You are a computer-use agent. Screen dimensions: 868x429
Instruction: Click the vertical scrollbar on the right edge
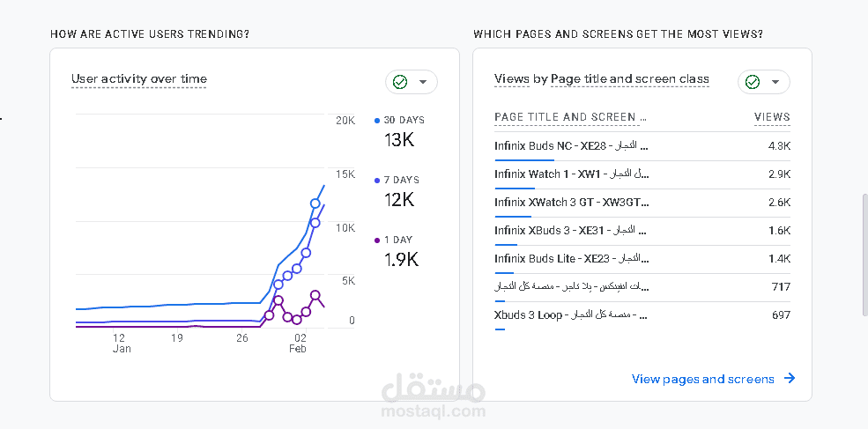point(863,264)
